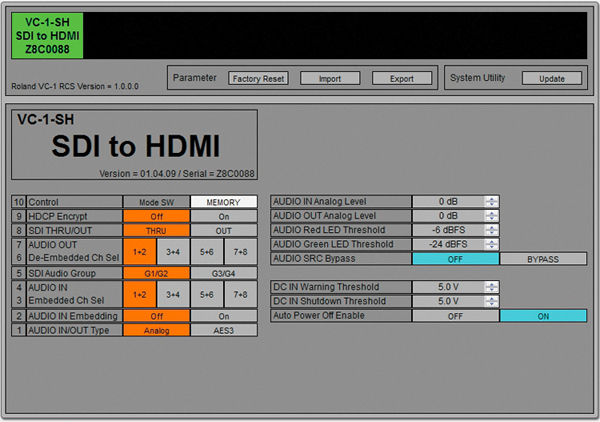Click AUDIO Green LED Threshold spinner arrows
Screen dimensions: 600x422
[491, 244]
